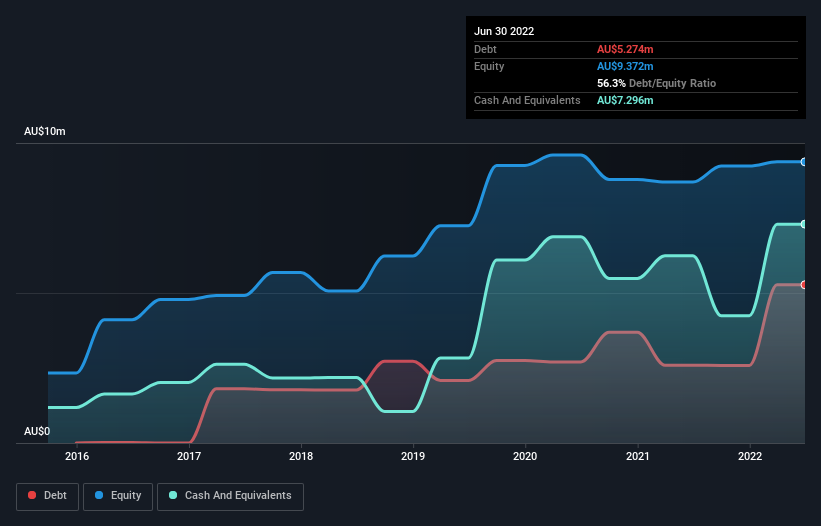Click the AU$0 y-axis label
Image resolution: width=821 pixels, height=526 pixels.
[x=37, y=431]
